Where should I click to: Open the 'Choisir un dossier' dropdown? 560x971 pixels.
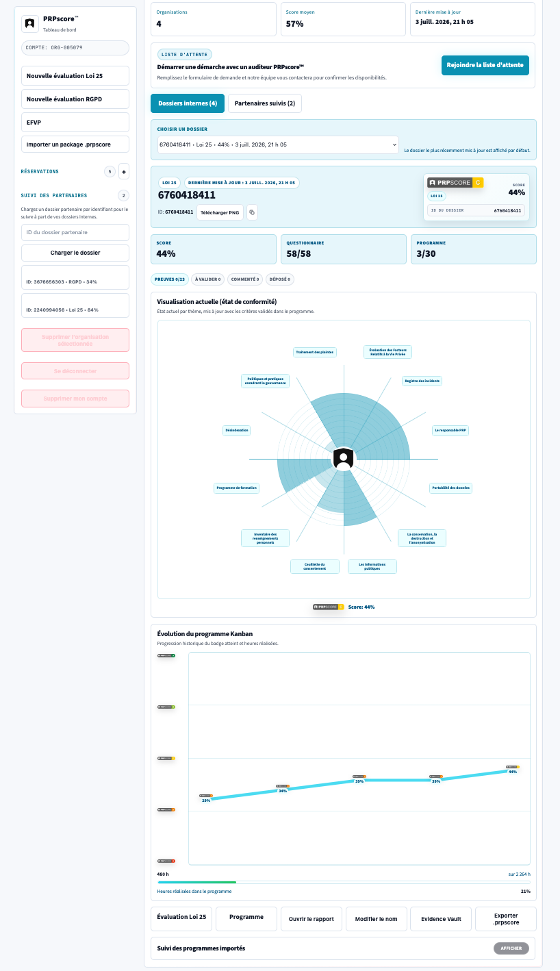tap(278, 144)
